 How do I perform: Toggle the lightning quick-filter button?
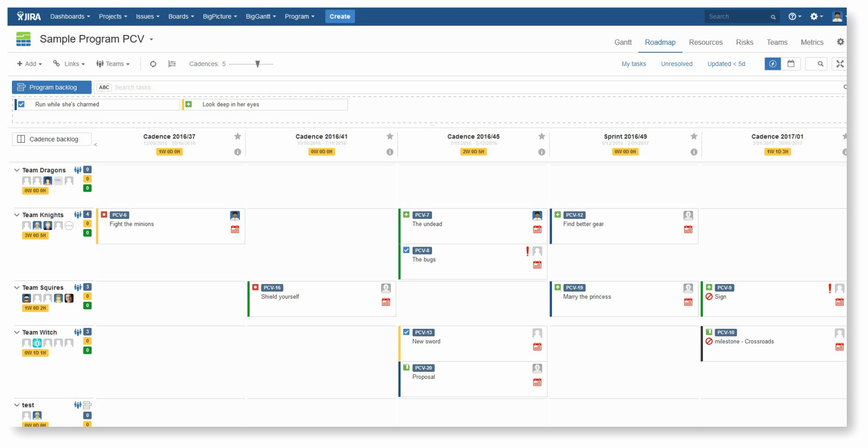(772, 64)
